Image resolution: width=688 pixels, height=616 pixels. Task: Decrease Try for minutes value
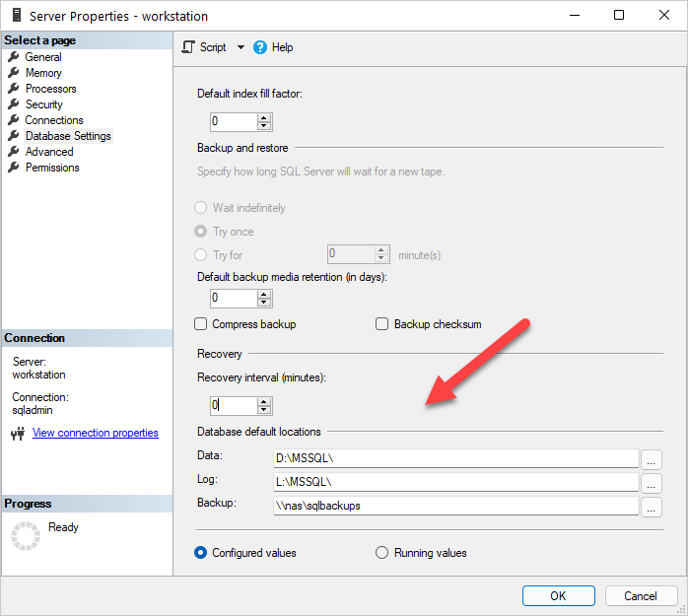(x=380, y=258)
